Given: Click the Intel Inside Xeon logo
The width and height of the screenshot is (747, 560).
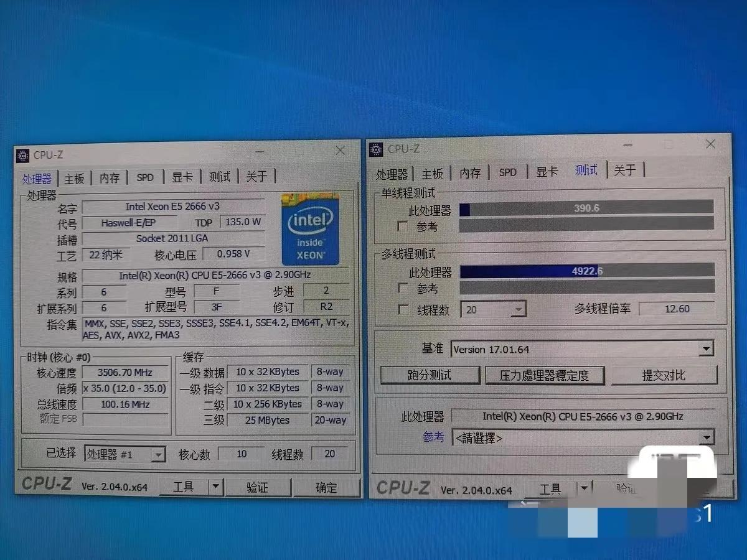Looking at the screenshot, I should click(310, 229).
